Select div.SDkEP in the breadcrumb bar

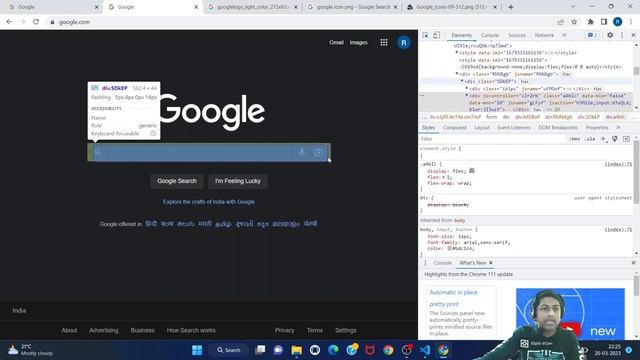tap(589, 117)
